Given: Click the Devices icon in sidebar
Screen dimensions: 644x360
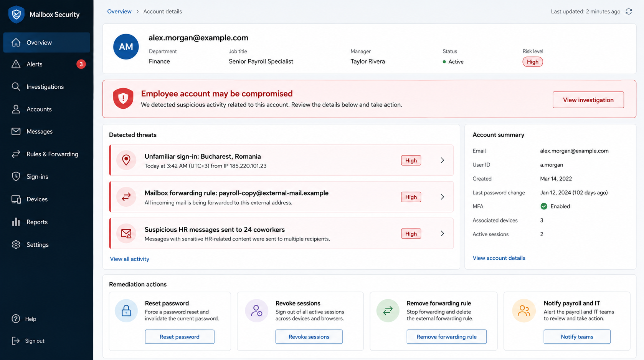Looking at the screenshot, I should coord(16,199).
